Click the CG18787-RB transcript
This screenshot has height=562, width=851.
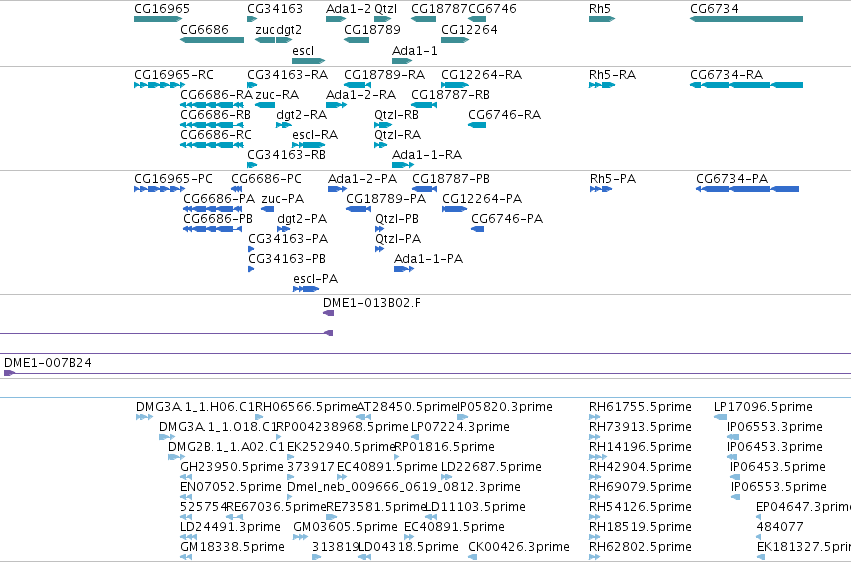(x=424, y=105)
